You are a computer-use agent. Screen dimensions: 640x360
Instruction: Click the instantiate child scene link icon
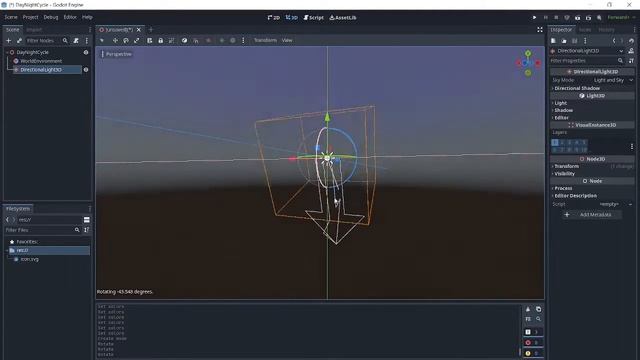tap(19, 41)
